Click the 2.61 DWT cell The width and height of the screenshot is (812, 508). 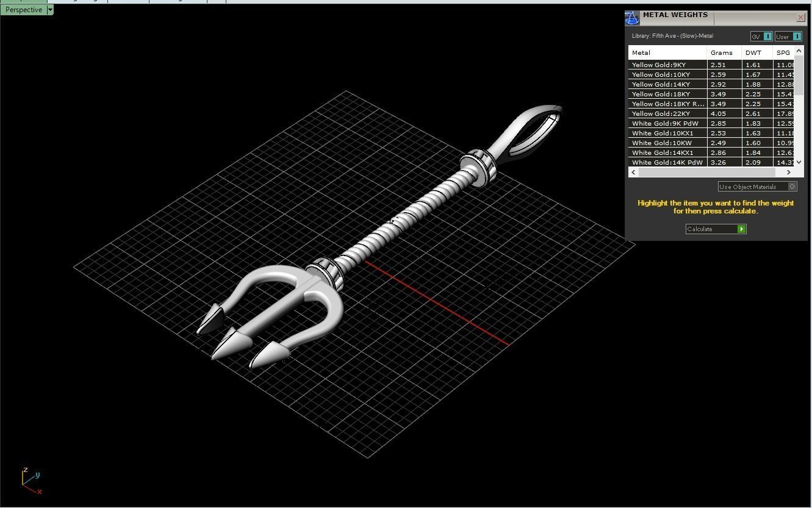tap(757, 113)
